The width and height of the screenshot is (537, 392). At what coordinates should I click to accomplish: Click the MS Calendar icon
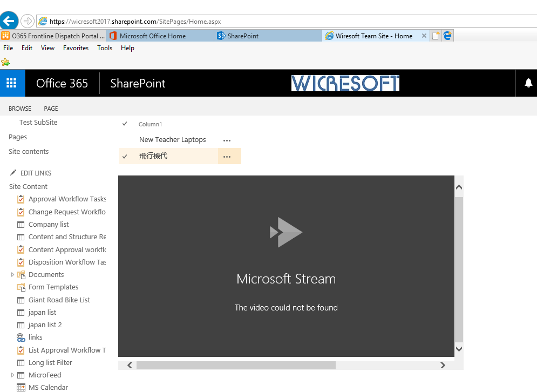(21, 388)
